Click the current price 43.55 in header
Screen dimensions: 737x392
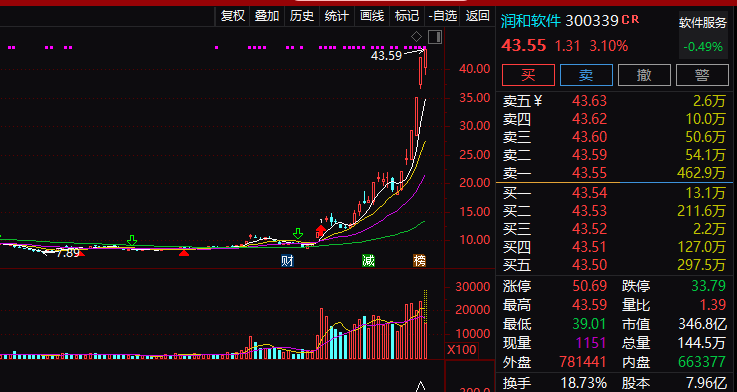pos(524,46)
